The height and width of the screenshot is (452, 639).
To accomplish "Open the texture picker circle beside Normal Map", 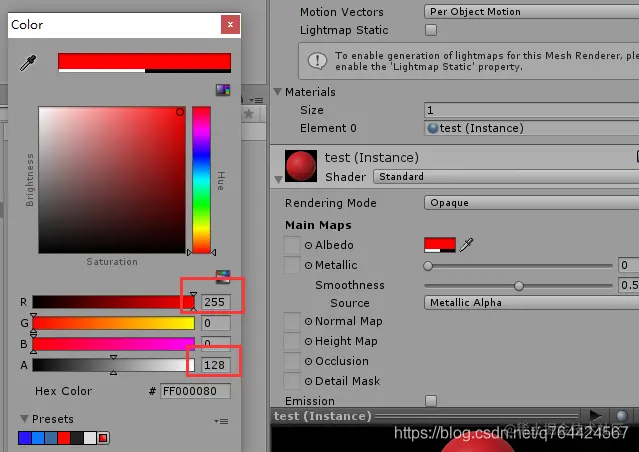I will pyautogui.click(x=308, y=322).
